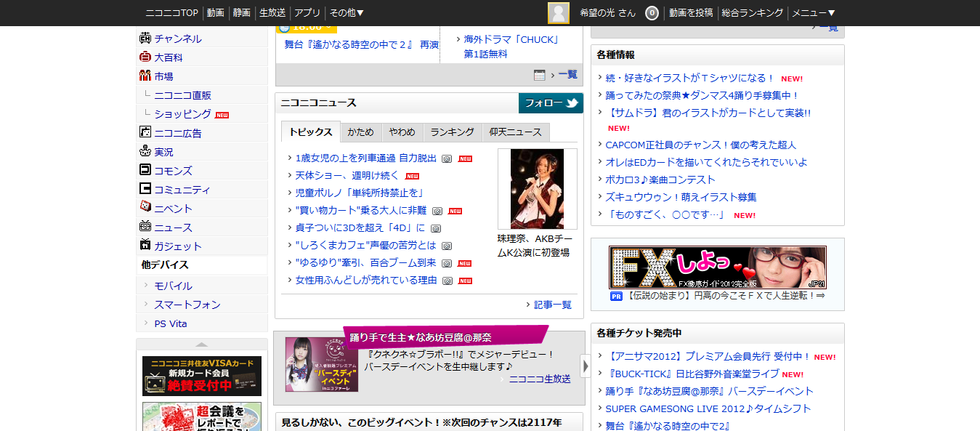Open SUPER GAMESONG LIVE 2012 link
Image resolution: width=980 pixels, height=431 pixels.
(708, 408)
